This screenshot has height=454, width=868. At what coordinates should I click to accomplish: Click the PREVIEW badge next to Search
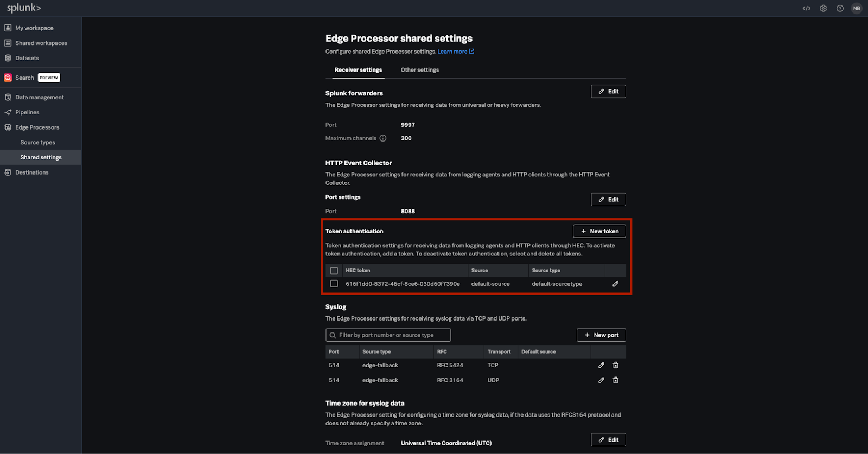point(49,78)
